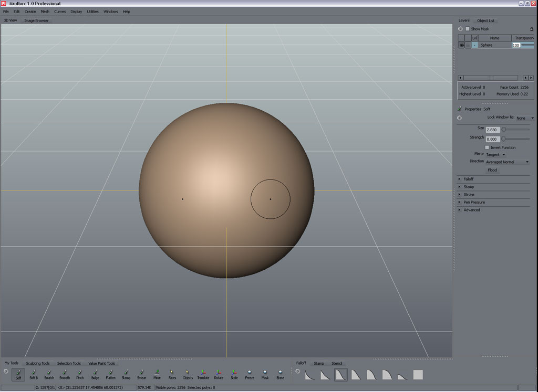Choose the Bulge brush

click(95, 374)
